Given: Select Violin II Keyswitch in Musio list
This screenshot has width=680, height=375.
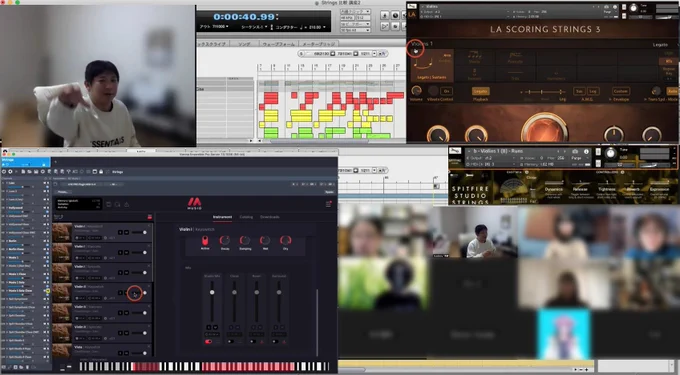Looking at the screenshot, I should 102,293.
